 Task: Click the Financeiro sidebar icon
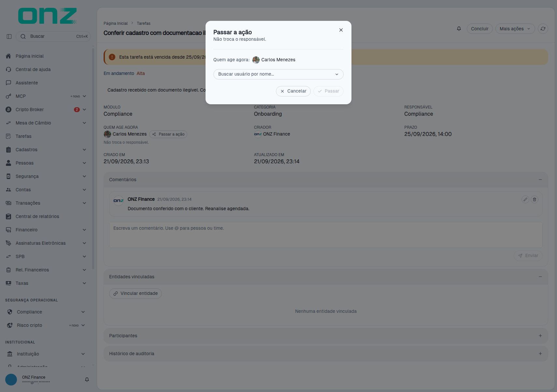(x=8, y=230)
